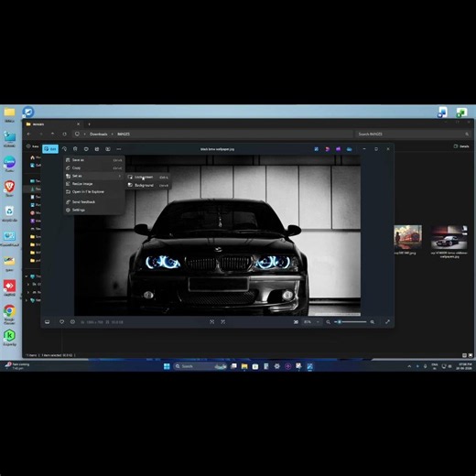The height and width of the screenshot is (476, 476).
Task: Add a new File Explorer tab with plus
Action: (89, 124)
